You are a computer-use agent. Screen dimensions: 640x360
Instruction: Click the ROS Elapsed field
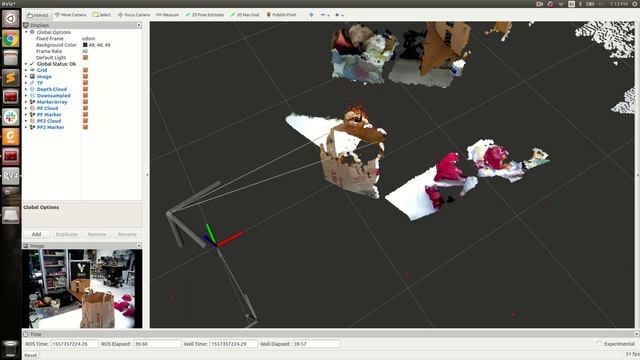(157, 344)
